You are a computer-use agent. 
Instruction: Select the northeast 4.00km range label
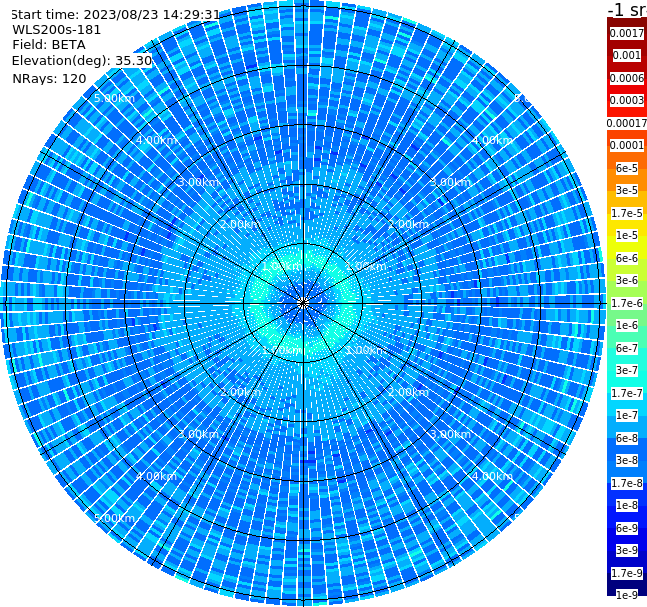(x=492, y=140)
